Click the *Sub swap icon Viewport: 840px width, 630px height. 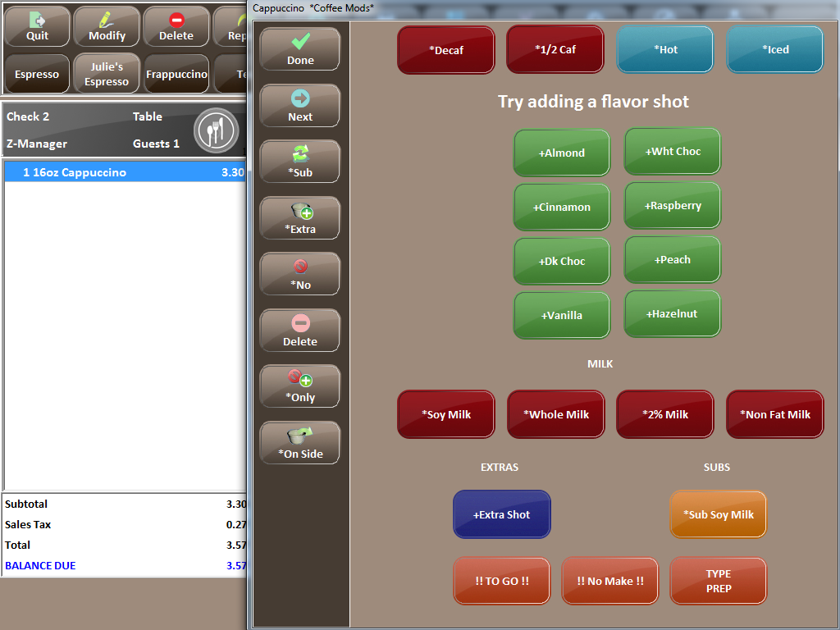pos(299,153)
